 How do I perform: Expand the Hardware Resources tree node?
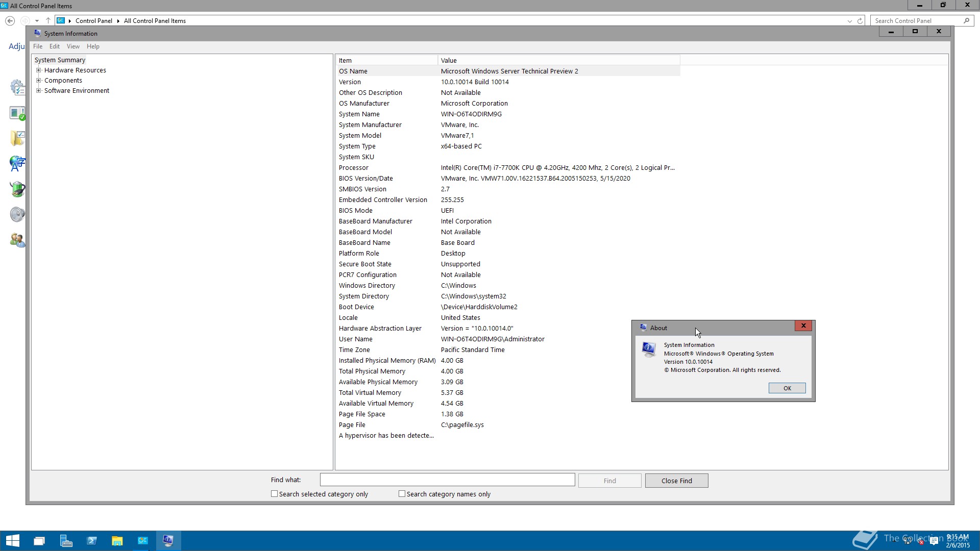click(x=38, y=70)
